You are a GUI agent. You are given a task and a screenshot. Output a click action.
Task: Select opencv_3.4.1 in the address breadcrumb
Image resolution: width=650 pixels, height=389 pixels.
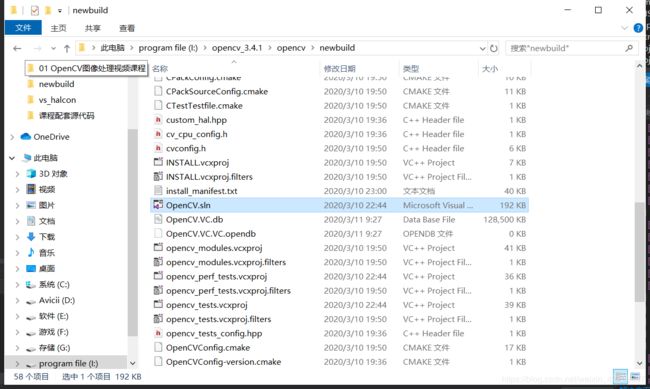coord(237,48)
